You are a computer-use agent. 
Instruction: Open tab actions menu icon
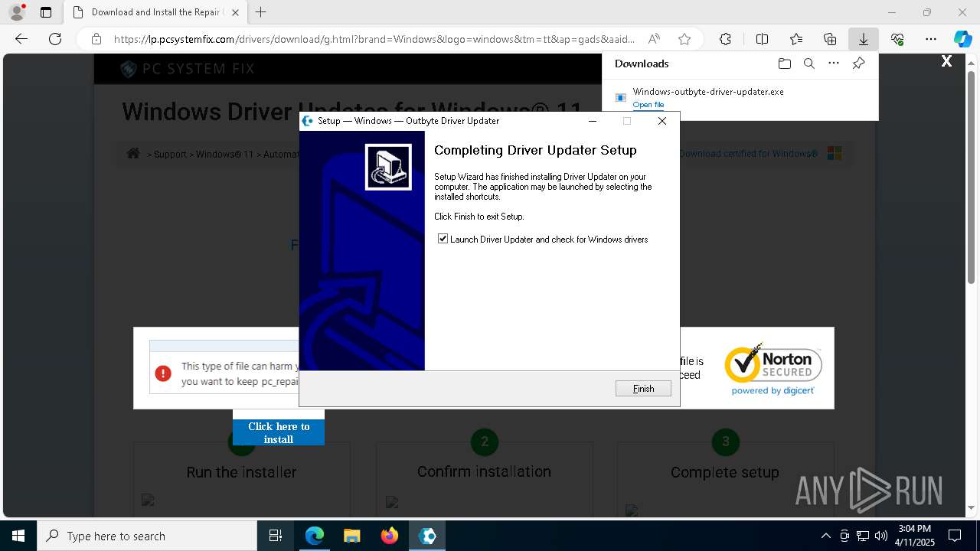point(46,12)
